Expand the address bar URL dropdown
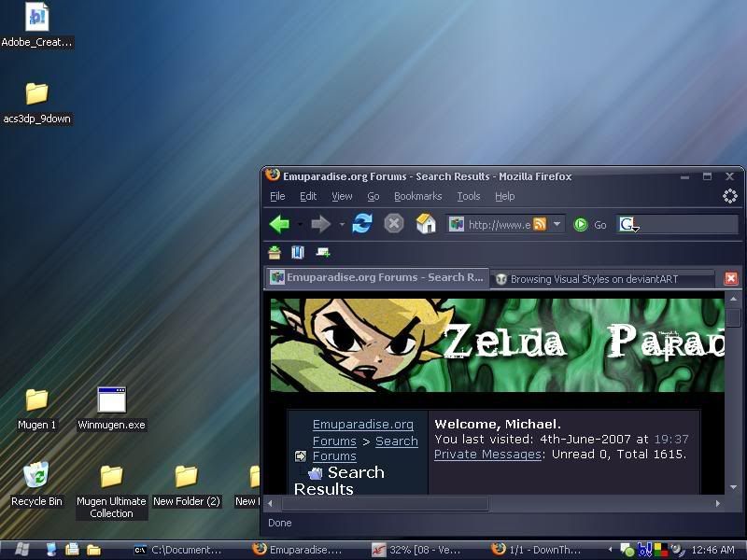 pyautogui.click(x=557, y=224)
